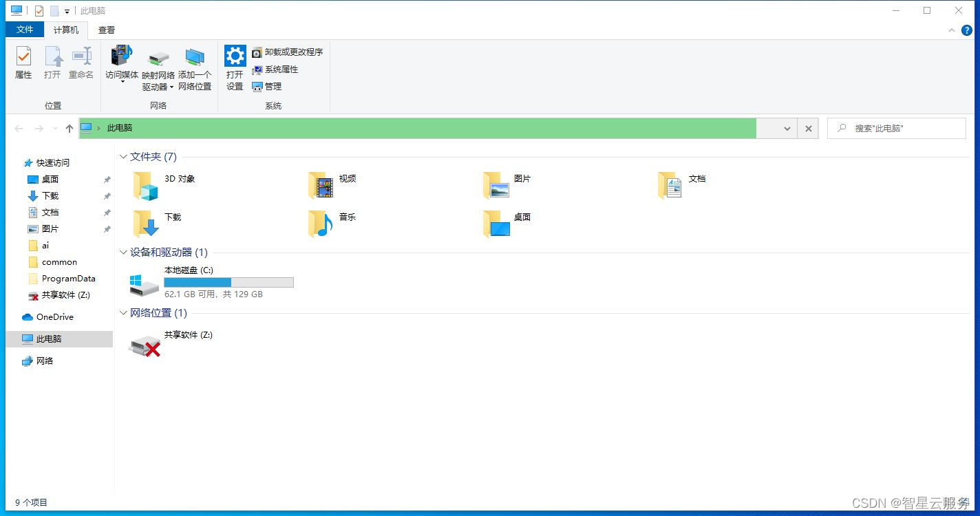Click Uninstall or change a program (卸载或更改程序)

(x=287, y=52)
